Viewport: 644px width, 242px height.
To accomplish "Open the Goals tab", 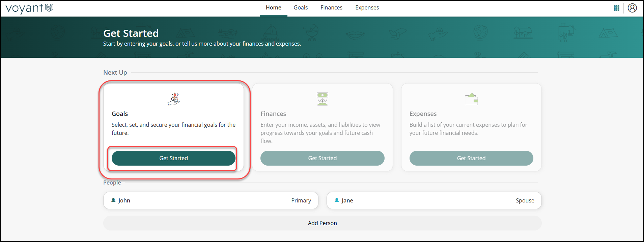I will click(x=301, y=8).
